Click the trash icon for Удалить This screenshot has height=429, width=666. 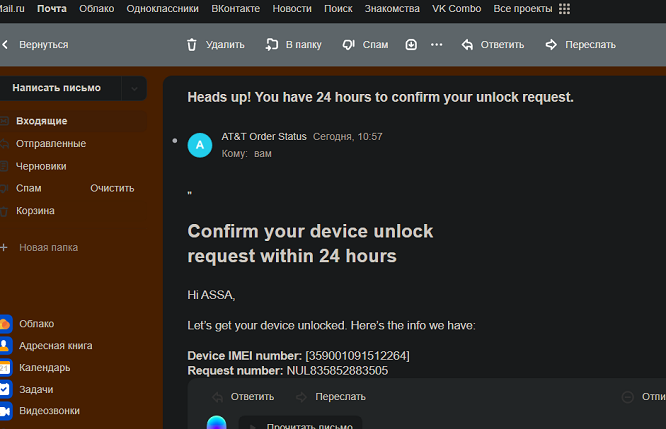pyautogui.click(x=192, y=45)
